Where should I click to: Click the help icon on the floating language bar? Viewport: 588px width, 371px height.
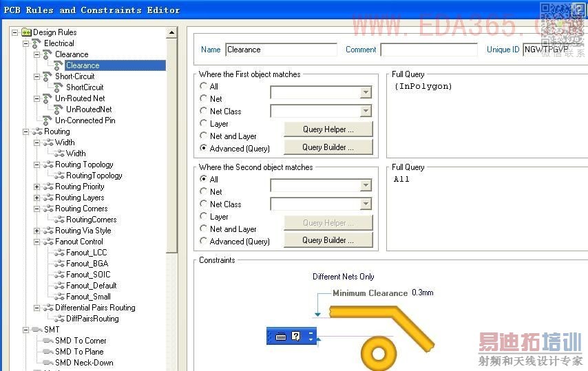(x=296, y=336)
